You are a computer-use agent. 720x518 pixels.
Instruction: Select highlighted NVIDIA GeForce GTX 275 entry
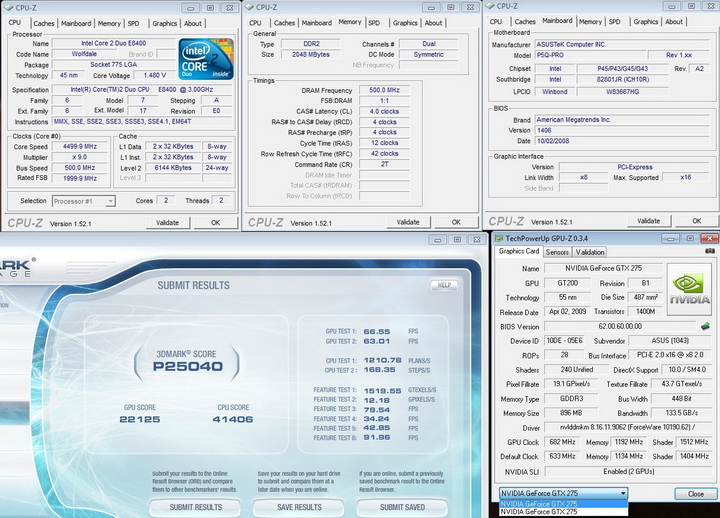tap(563, 504)
